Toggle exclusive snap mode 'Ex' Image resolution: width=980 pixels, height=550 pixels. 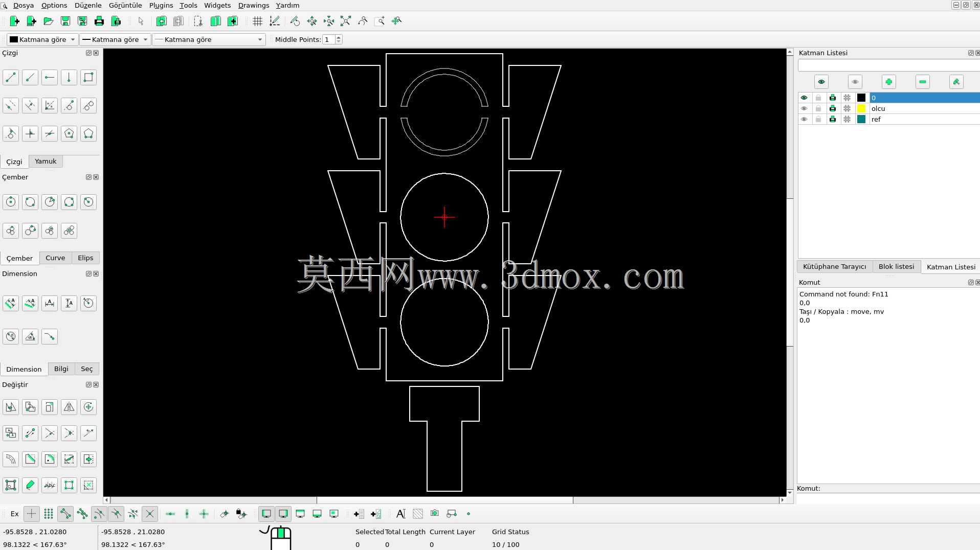(x=14, y=514)
